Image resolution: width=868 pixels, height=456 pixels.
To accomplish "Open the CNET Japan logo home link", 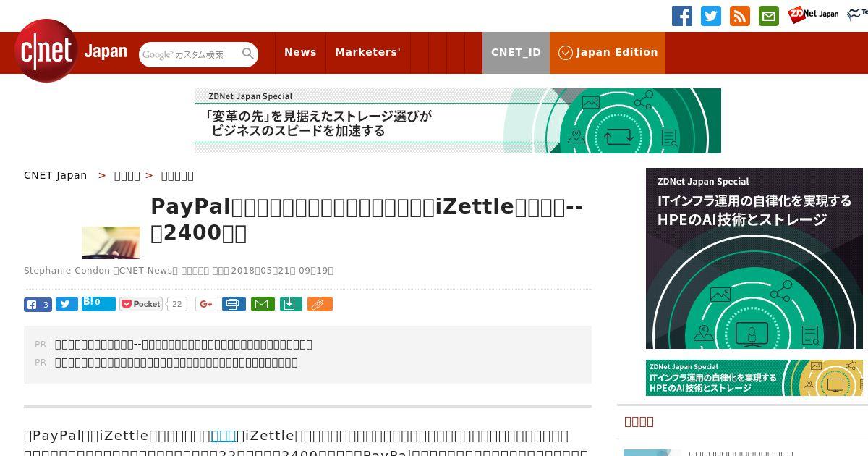I will 71,51.
